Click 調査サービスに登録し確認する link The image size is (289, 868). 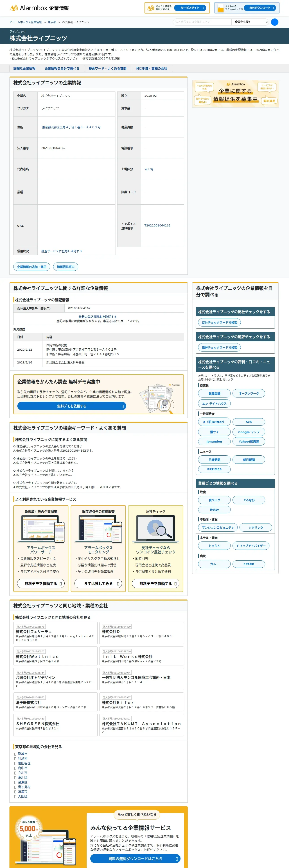(62, 251)
